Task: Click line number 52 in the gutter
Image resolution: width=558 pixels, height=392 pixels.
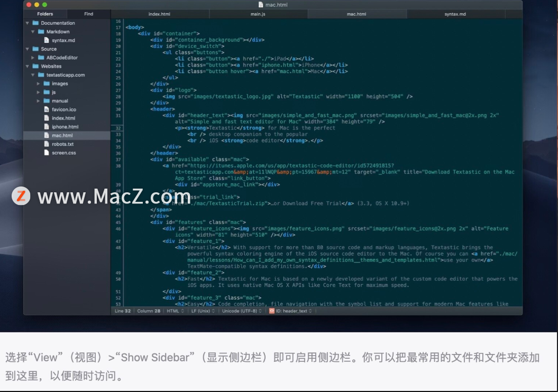Action: [x=118, y=298]
